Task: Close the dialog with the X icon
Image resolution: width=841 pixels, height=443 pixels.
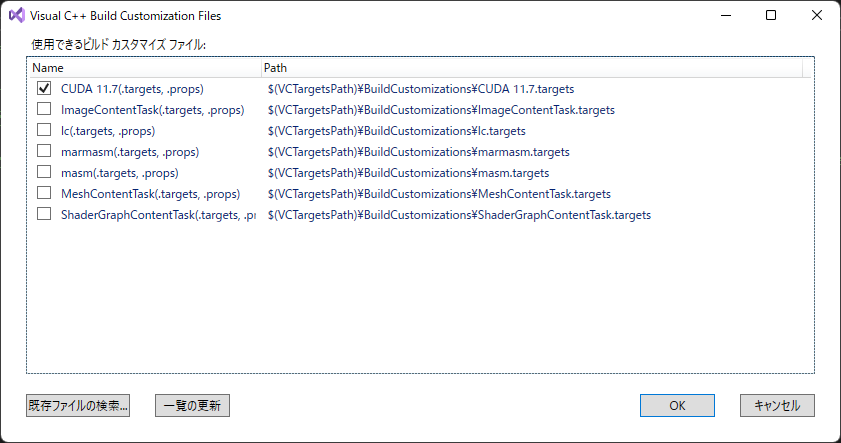Action: (x=816, y=16)
